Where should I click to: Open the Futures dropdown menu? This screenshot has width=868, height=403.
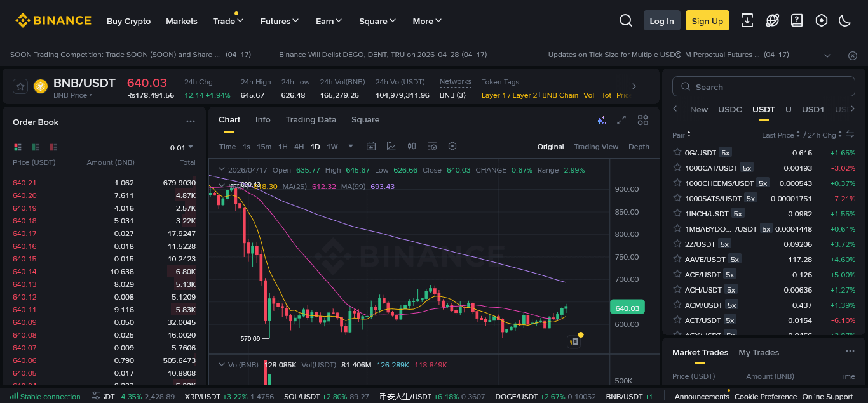[x=280, y=21]
